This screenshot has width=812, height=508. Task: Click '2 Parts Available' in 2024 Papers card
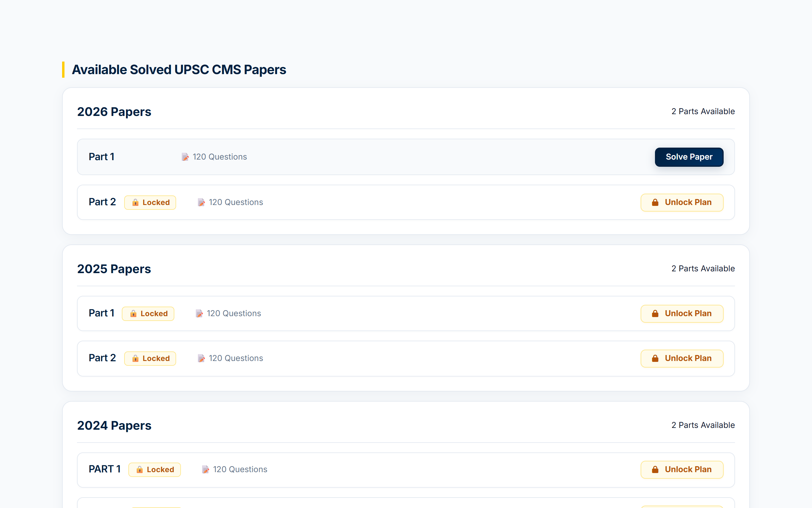tap(703, 425)
